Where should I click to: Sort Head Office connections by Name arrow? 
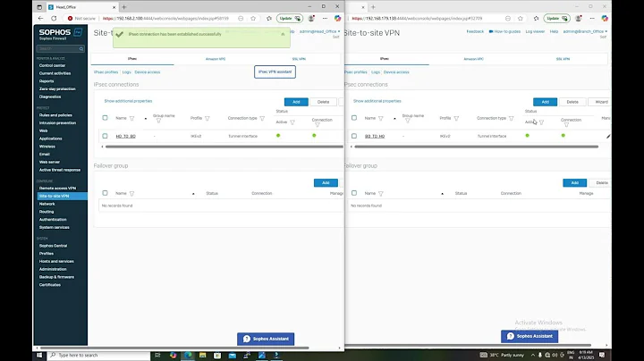click(146, 119)
